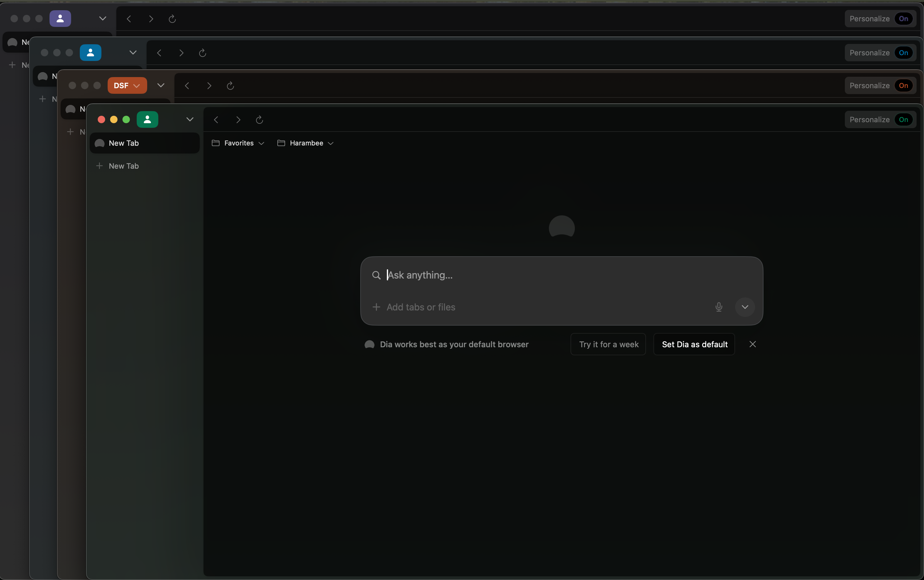Open the Harambee bookmark folder

(x=306, y=143)
